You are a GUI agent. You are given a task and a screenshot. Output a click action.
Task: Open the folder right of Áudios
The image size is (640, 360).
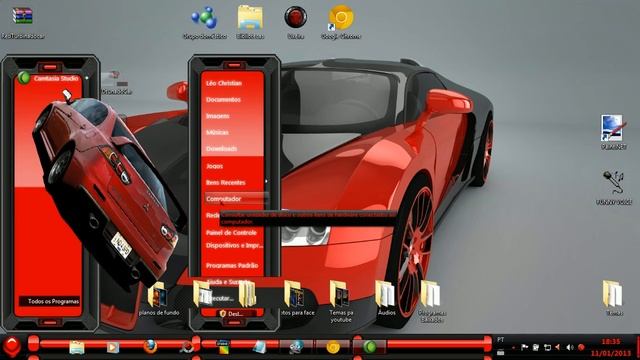pos(431,294)
